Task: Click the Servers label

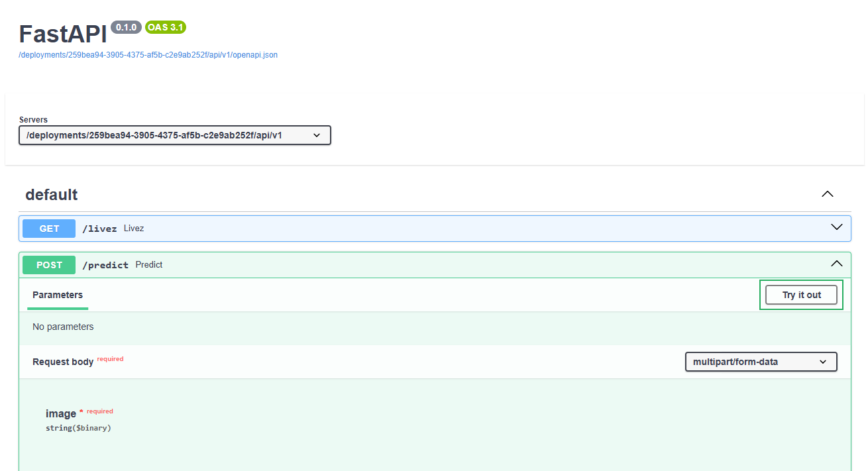Action: pos(33,120)
